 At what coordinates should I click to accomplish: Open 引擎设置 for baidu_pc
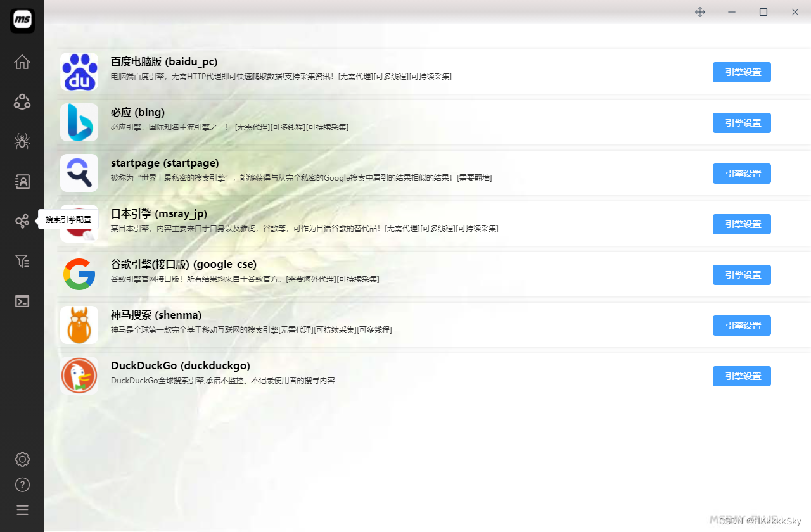click(742, 72)
